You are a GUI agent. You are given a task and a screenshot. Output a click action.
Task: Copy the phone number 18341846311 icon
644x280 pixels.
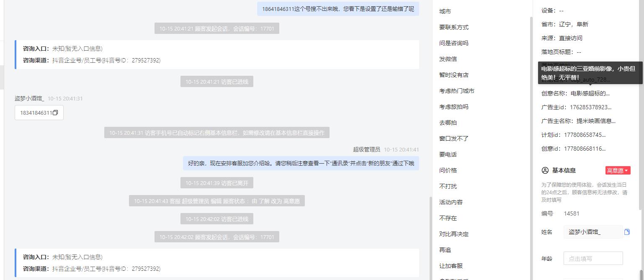(x=55, y=113)
